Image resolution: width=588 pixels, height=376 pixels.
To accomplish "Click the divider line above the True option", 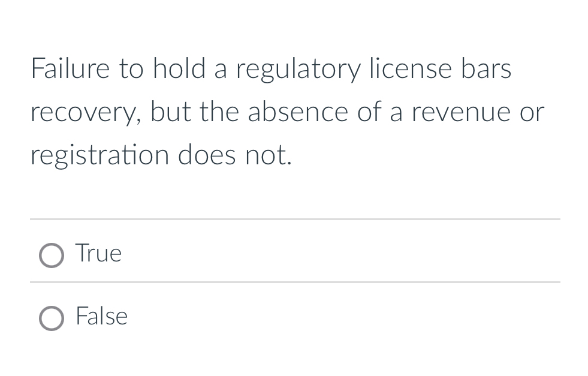I will pos(295,219).
